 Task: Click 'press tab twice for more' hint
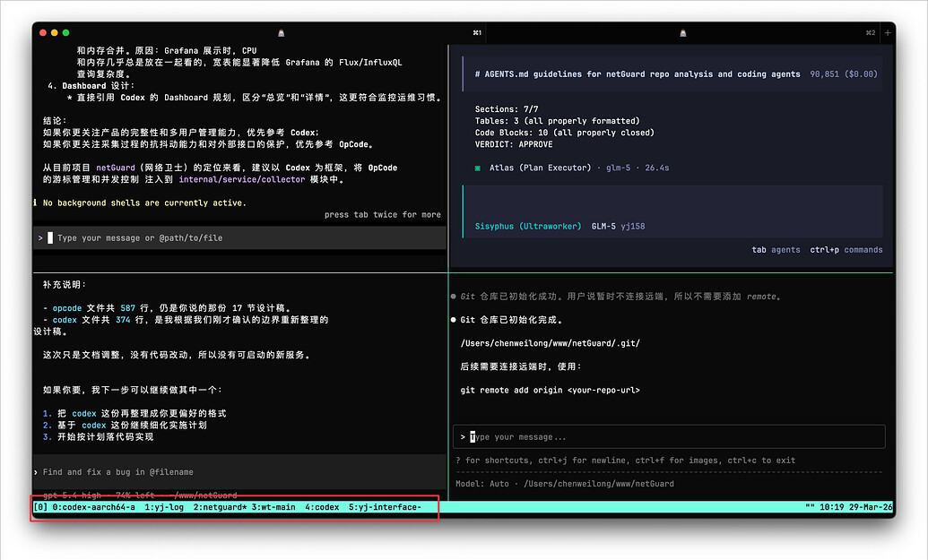point(382,215)
